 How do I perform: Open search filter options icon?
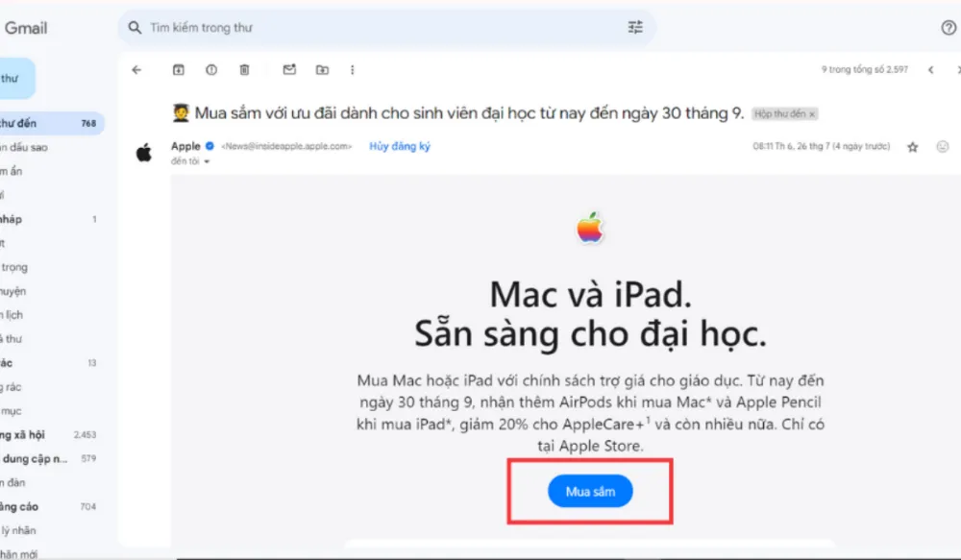point(635,27)
